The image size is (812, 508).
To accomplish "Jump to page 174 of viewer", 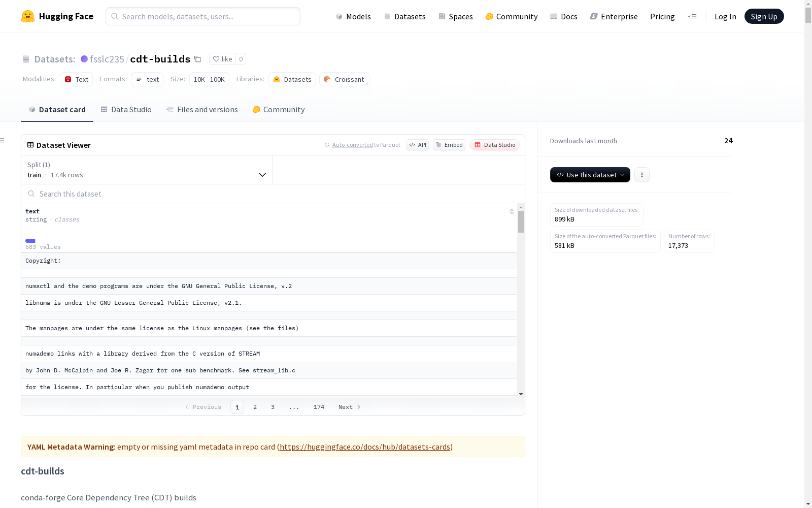I will pyautogui.click(x=319, y=407).
